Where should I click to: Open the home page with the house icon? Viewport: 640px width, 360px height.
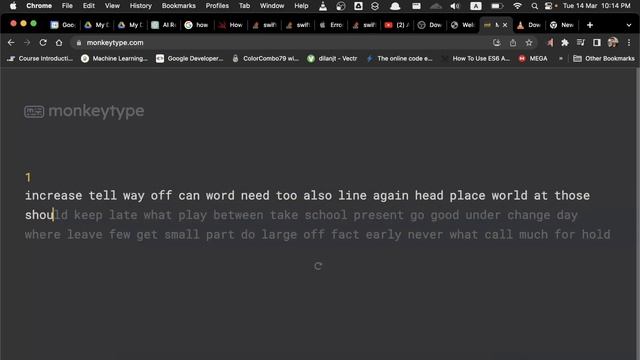click(x=59, y=42)
